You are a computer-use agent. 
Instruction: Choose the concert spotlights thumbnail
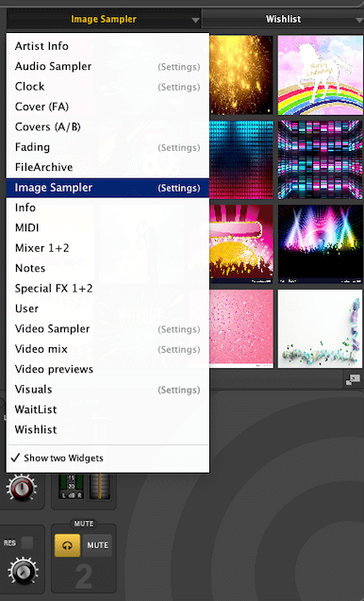pyautogui.click(x=320, y=244)
